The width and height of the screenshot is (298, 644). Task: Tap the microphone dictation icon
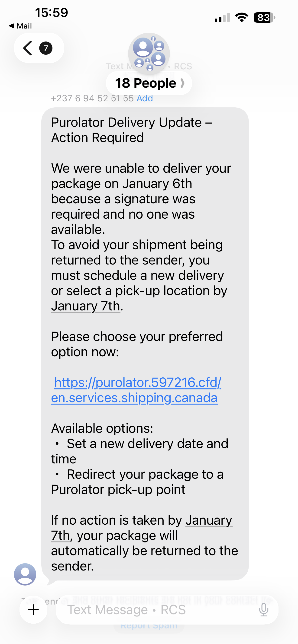click(263, 610)
